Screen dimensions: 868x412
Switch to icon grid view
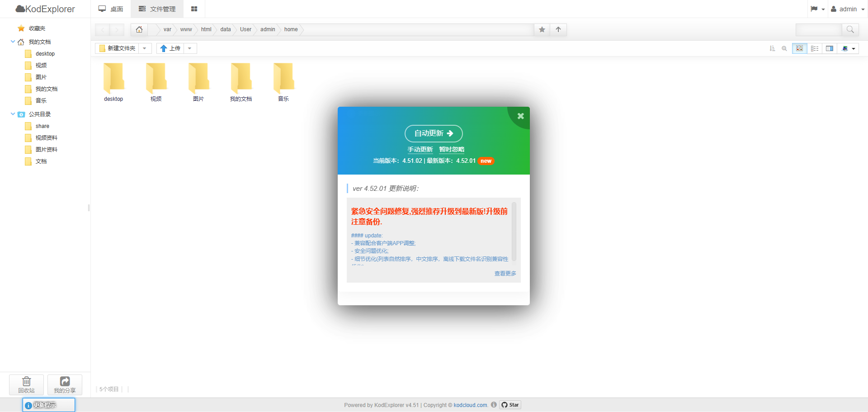tap(799, 48)
